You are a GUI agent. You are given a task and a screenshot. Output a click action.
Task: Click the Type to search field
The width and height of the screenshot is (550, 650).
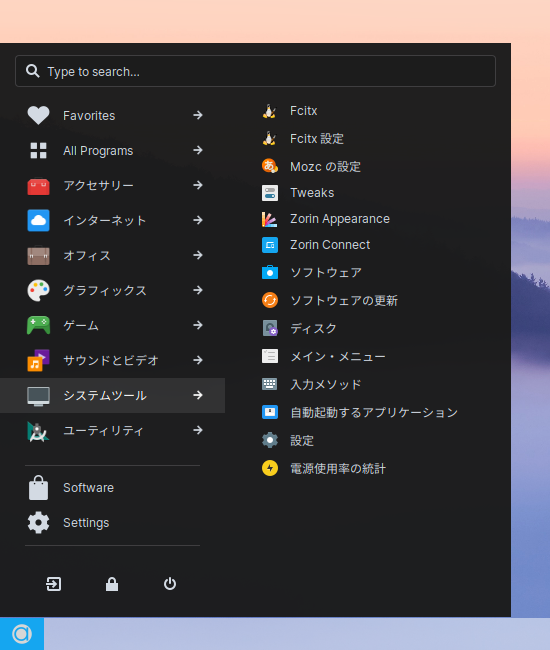click(255, 71)
